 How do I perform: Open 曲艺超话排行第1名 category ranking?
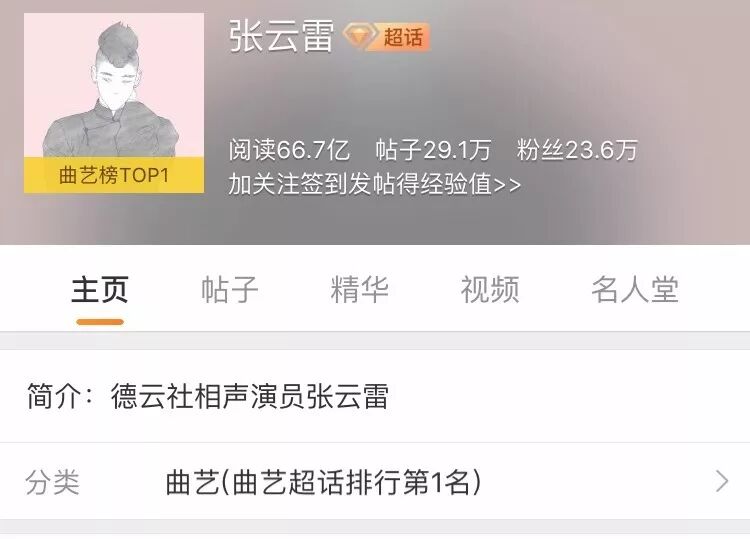pyautogui.click(x=323, y=482)
